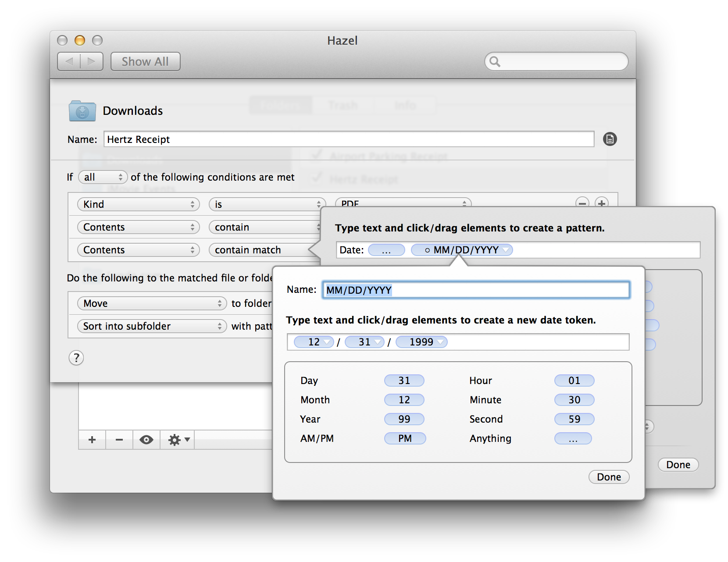Click the '12' month token in format field
The image size is (728, 562).
pyautogui.click(x=314, y=342)
